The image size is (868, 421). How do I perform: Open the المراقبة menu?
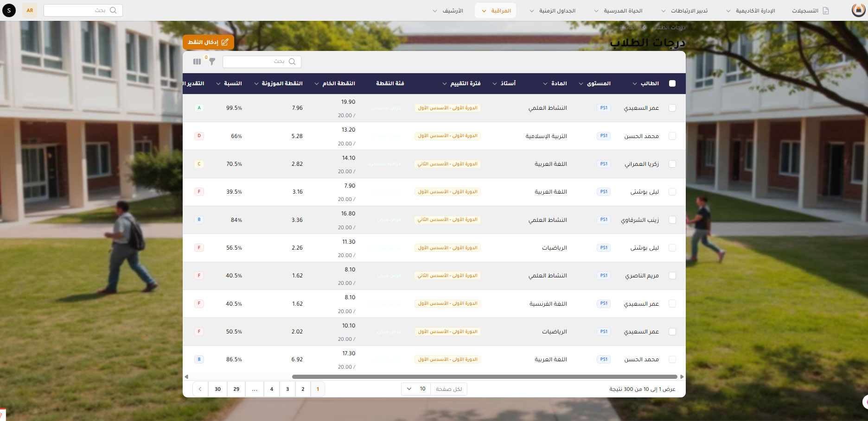[495, 11]
